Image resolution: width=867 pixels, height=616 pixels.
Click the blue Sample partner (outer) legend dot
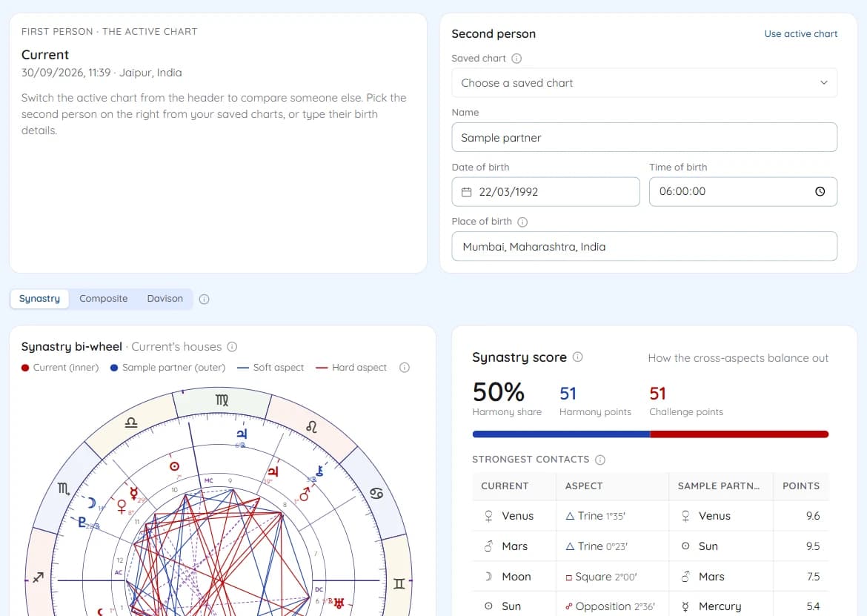tap(114, 368)
